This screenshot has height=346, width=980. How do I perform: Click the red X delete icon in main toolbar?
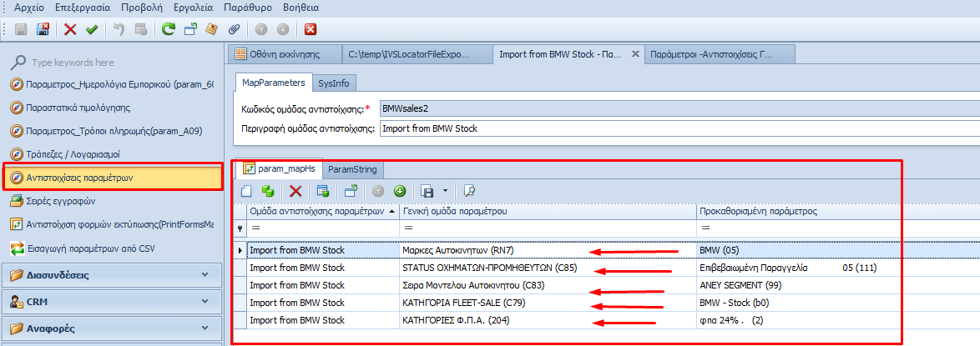click(70, 29)
